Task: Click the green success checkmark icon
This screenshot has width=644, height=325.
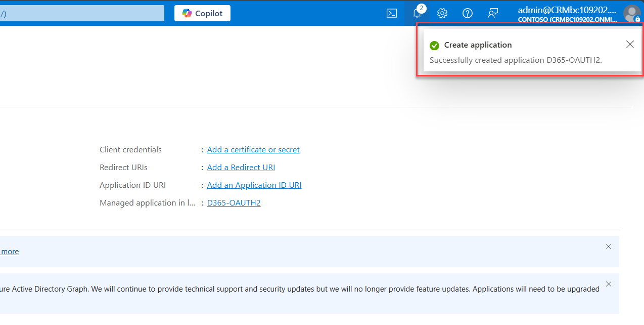Action: [434, 46]
